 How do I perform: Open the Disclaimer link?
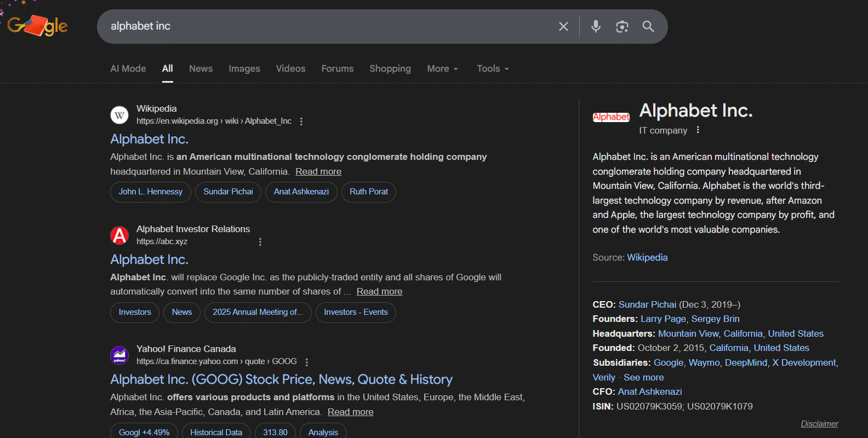point(819,424)
